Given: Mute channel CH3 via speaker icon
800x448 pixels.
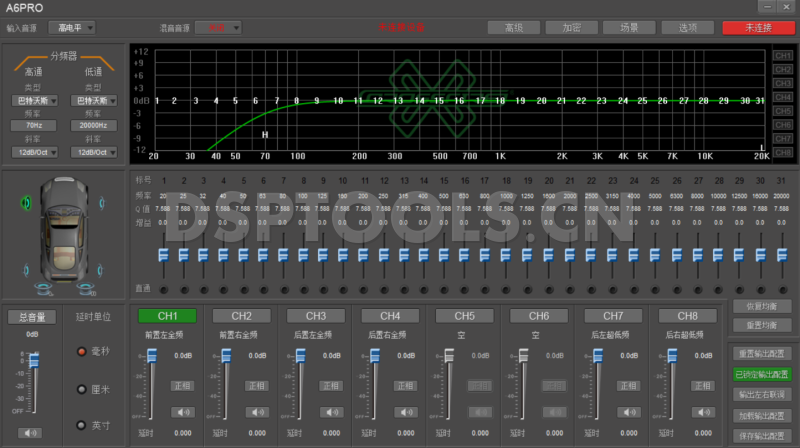Looking at the screenshot, I should pos(329,411).
